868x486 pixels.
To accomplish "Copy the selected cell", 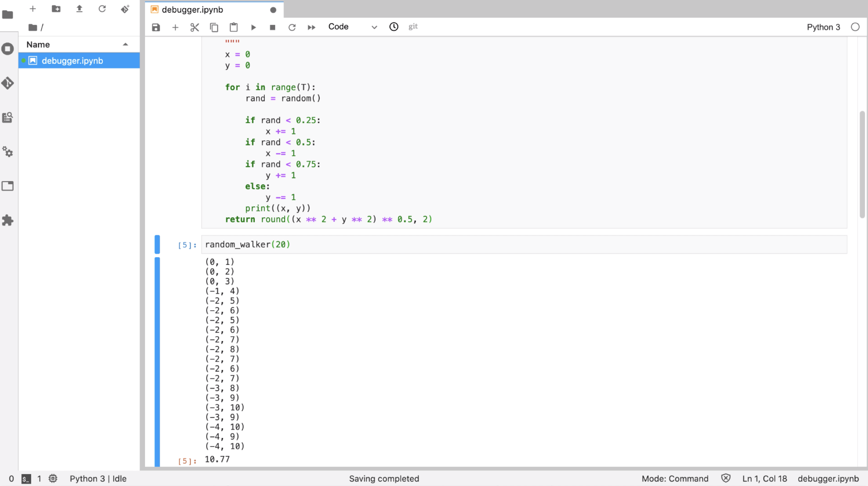I will coord(214,27).
